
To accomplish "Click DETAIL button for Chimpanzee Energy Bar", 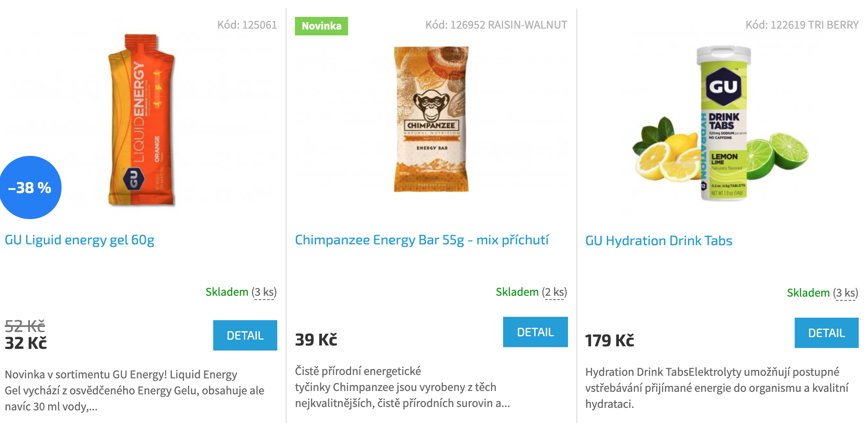I will [536, 332].
